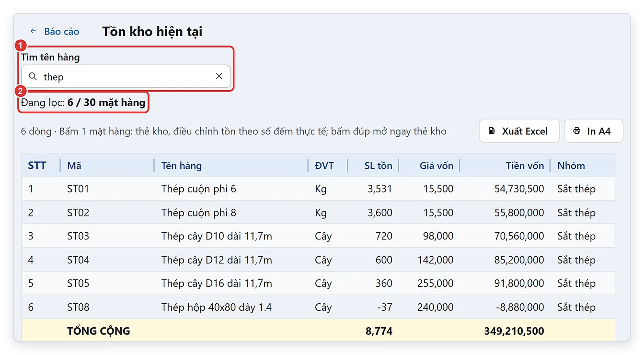Sort by SL tồn column header
Screen dimensions: 644x355
pyautogui.click(x=378, y=166)
